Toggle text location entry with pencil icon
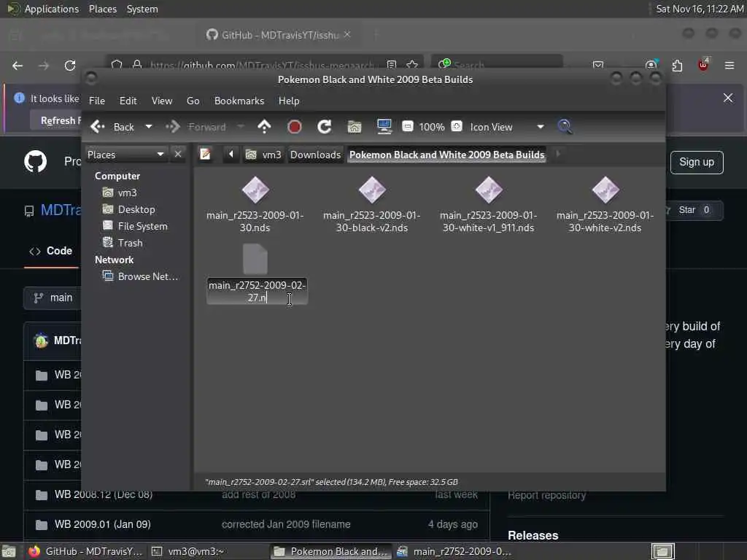Image resolution: width=747 pixels, height=560 pixels. click(205, 155)
